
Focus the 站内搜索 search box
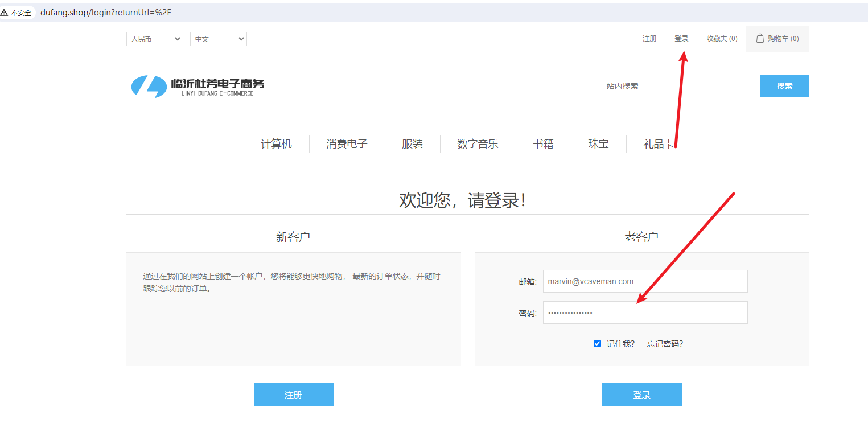tap(681, 86)
